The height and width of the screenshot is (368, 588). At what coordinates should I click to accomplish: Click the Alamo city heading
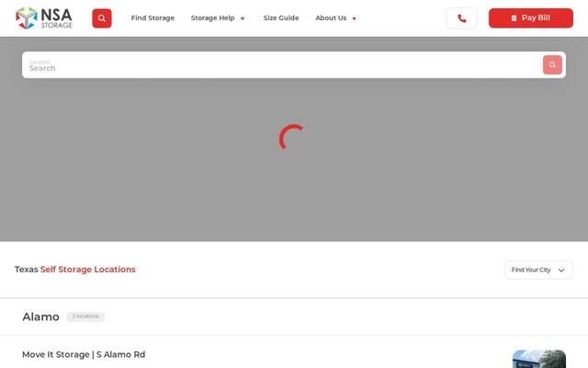pos(40,316)
